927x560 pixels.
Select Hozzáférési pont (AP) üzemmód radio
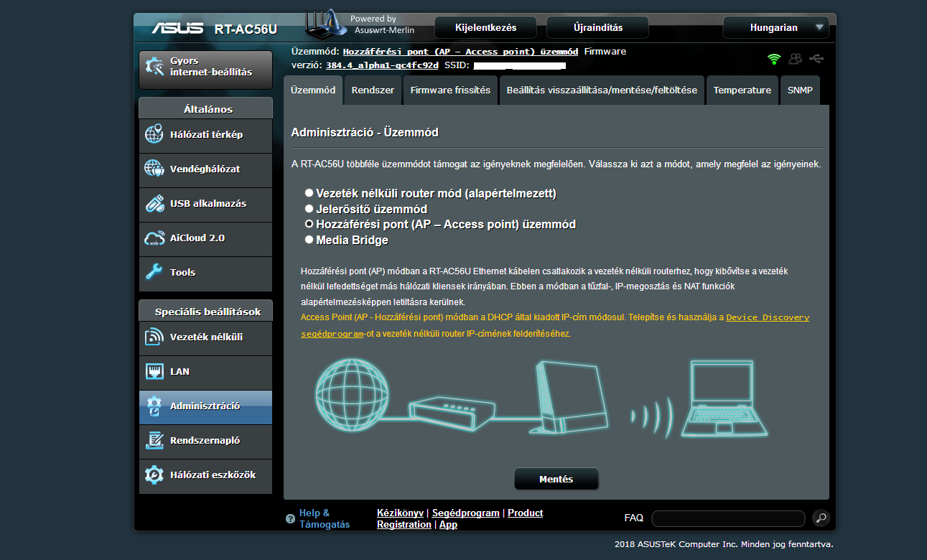(309, 224)
